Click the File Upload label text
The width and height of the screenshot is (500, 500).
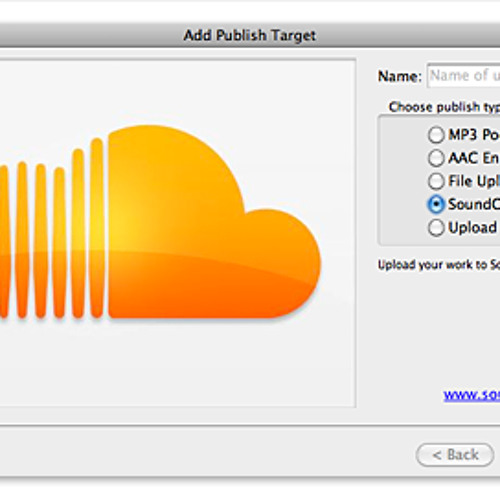click(474, 181)
